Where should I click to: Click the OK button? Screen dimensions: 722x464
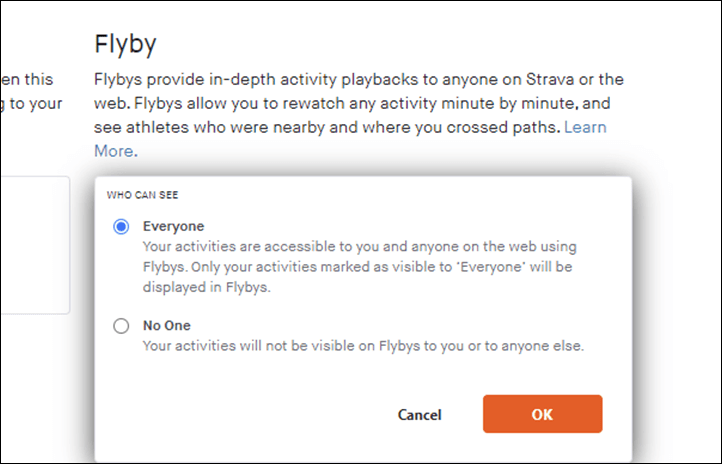542,414
